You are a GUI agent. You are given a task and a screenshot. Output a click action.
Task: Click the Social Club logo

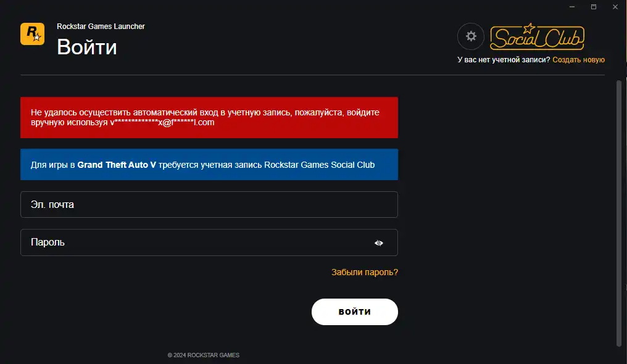click(537, 37)
